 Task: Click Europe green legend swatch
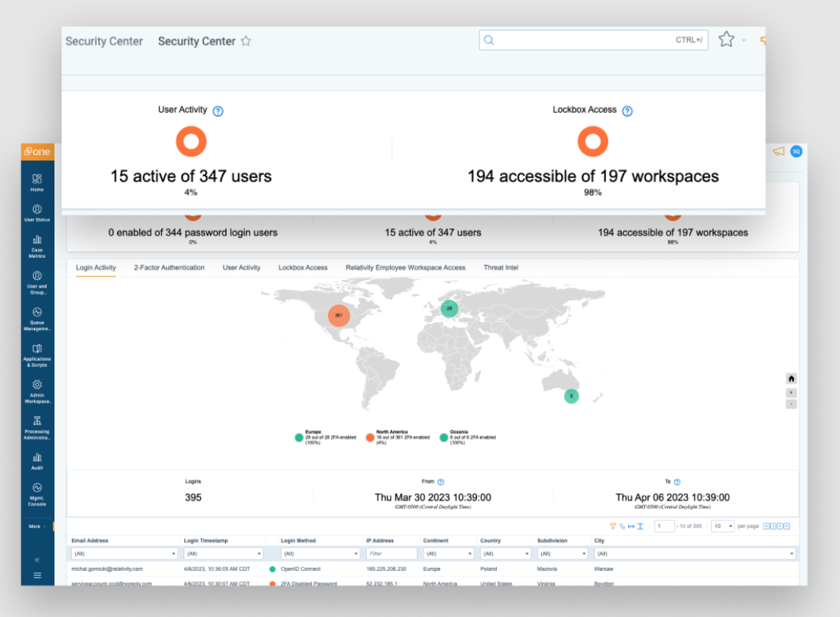(299, 437)
